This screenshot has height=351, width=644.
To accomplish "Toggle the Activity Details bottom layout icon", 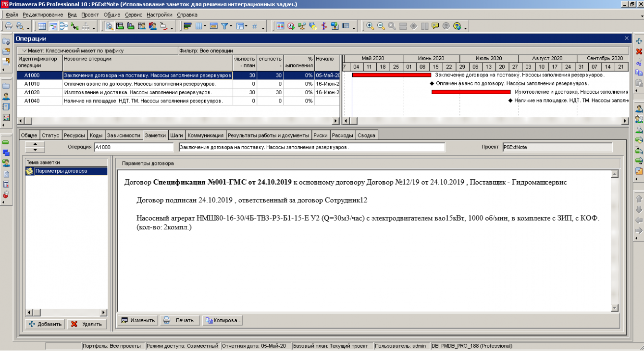I will coord(110,26).
